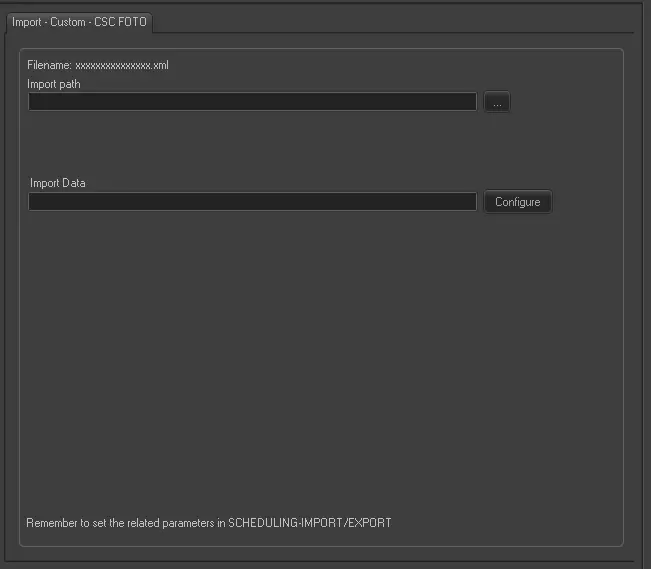Image resolution: width=651 pixels, height=569 pixels.
Task: Switch to the Import - Custom - CSC FOTO tab
Action: 79,22
